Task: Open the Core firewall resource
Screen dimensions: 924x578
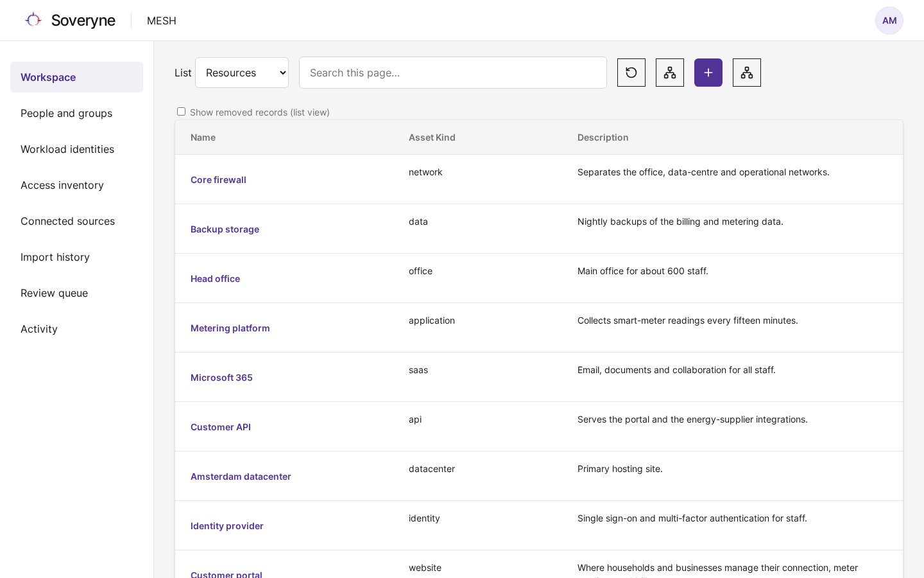Action: point(218,180)
